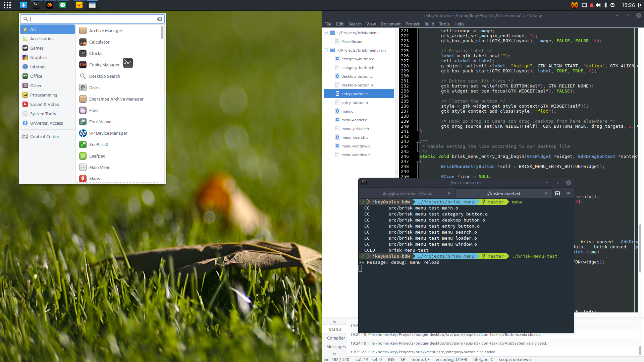Open HP Device Manager entry
644x362 pixels.
[118, 133]
